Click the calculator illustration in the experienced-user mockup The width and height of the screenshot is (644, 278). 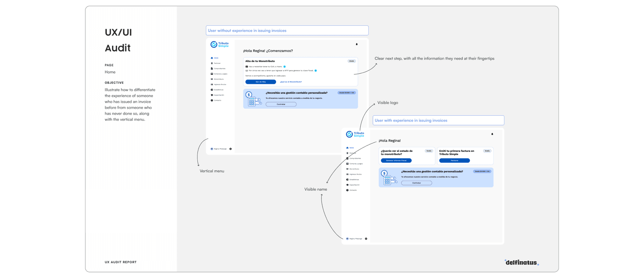(389, 177)
